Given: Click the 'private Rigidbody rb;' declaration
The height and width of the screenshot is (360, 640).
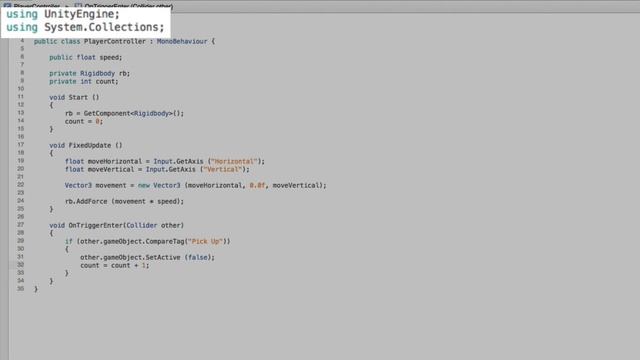Looking at the screenshot, I should pyautogui.click(x=89, y=73).
